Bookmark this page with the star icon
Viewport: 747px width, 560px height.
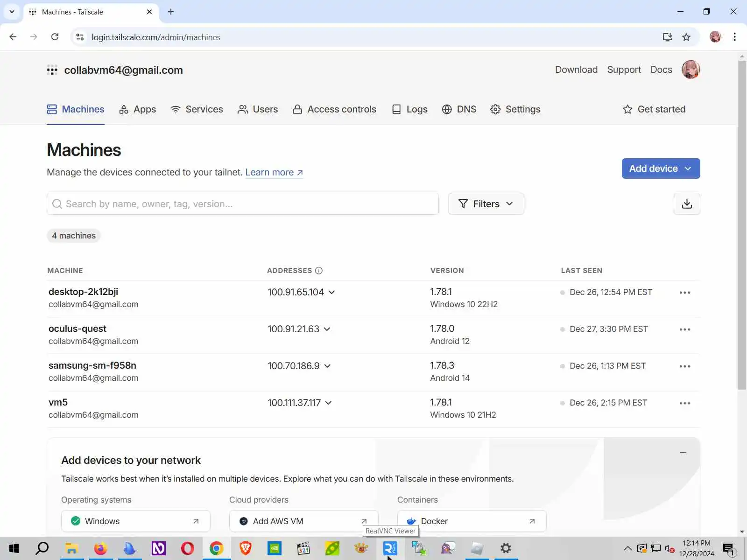(x=686, y=37)
